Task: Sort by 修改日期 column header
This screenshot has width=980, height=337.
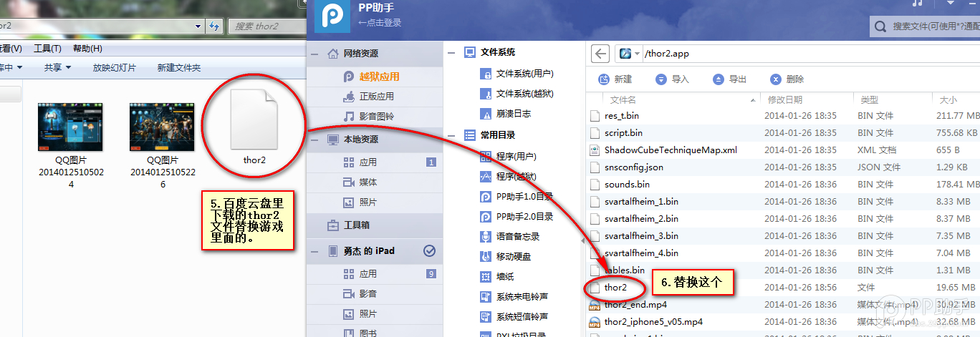Action: [x=785, y=100]
